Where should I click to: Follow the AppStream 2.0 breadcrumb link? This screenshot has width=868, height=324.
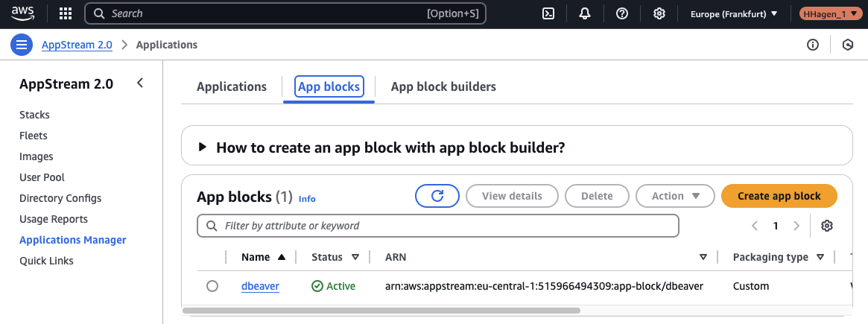coord(77,45)
